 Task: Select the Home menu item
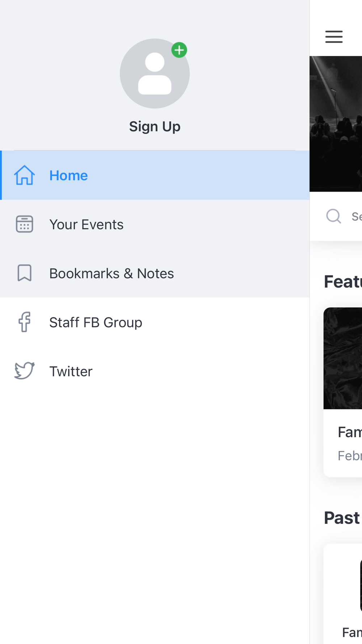(x=155, y=175)
